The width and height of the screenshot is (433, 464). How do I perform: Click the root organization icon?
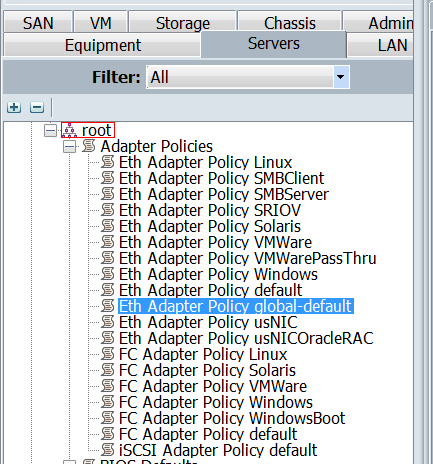pos(69,130)
